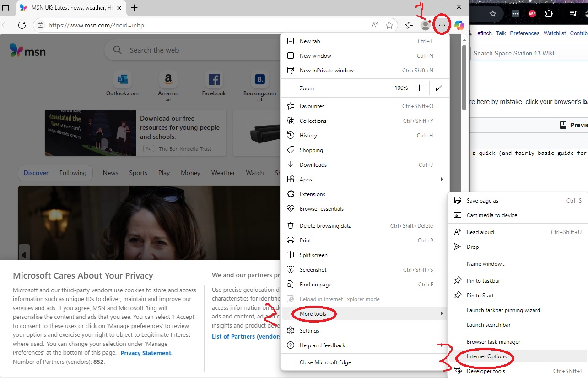
Task: Click the Read aloud icon in address bar
Action: click(375, 25)
